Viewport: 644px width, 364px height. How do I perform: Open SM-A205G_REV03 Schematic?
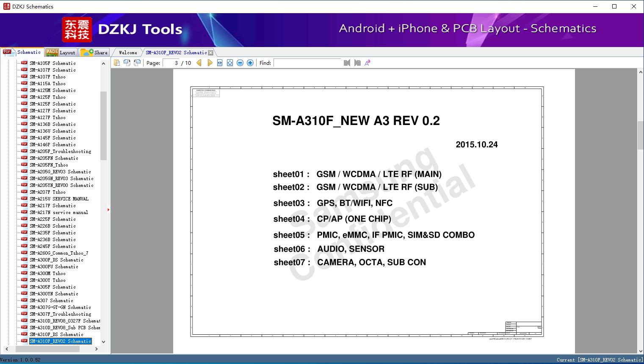(60, 172)
